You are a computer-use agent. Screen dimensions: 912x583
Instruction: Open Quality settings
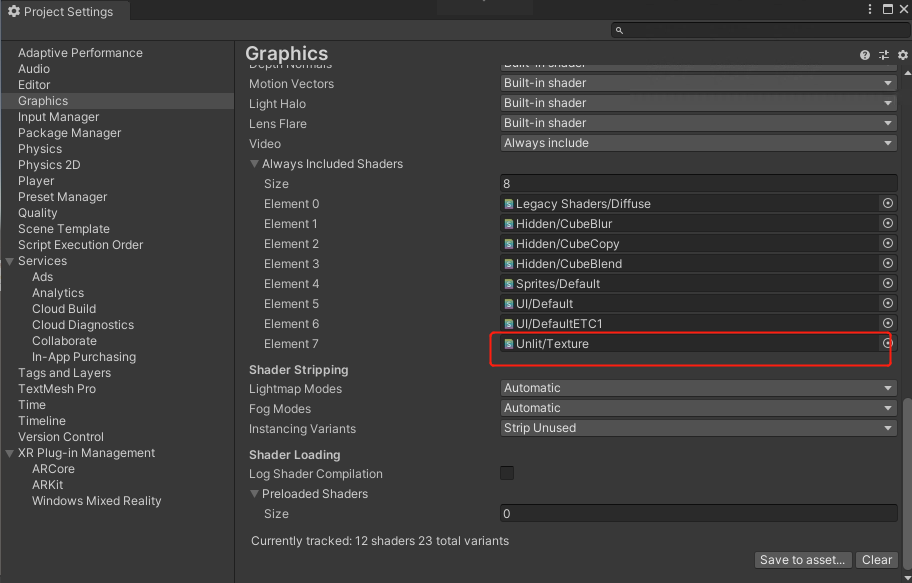coord(37,213)
